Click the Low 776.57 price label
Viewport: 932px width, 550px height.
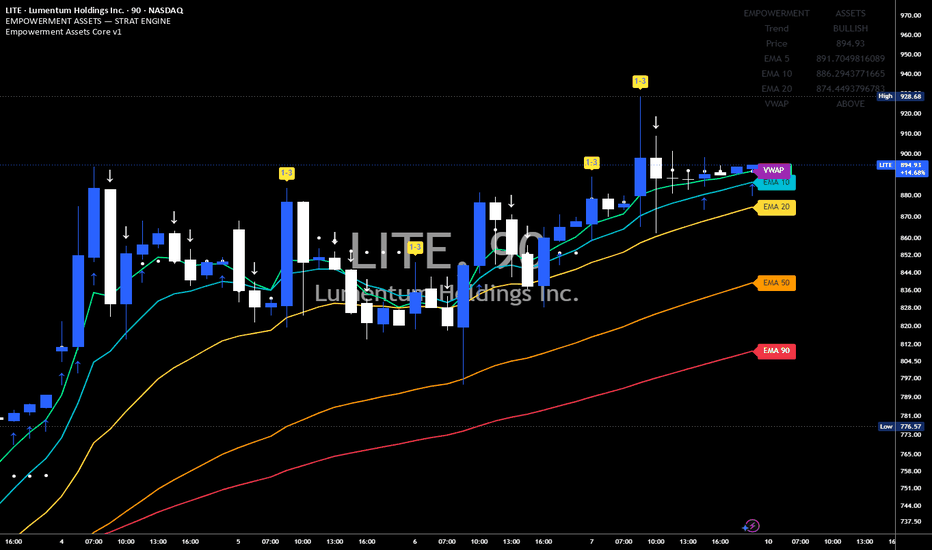[901, 426]
